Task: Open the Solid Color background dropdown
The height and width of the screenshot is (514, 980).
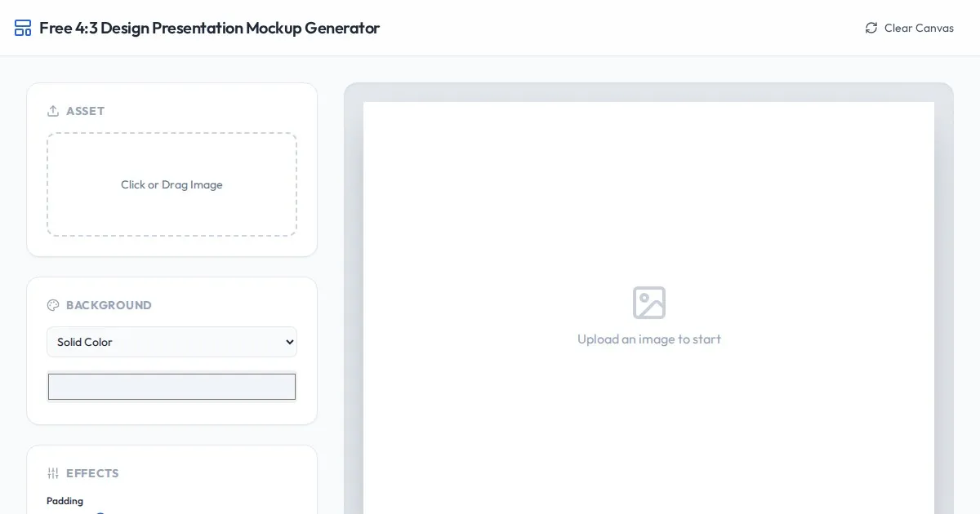Action: point(171,342)
